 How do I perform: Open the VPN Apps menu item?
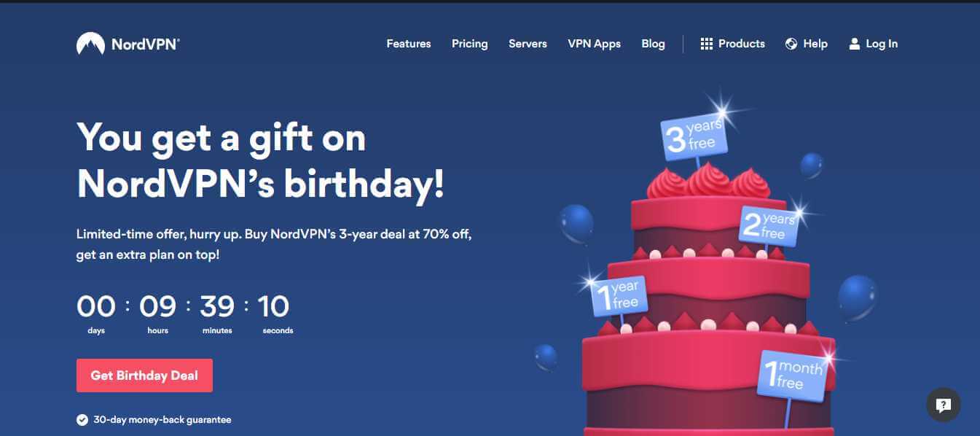pyautogui.click(x=595, y=44)
